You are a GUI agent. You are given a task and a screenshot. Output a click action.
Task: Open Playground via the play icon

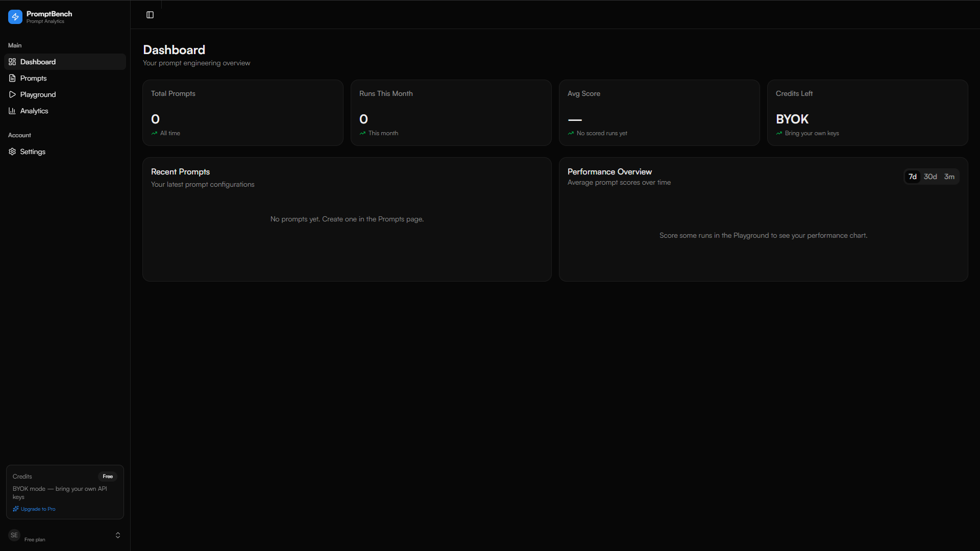coord(12,94)
